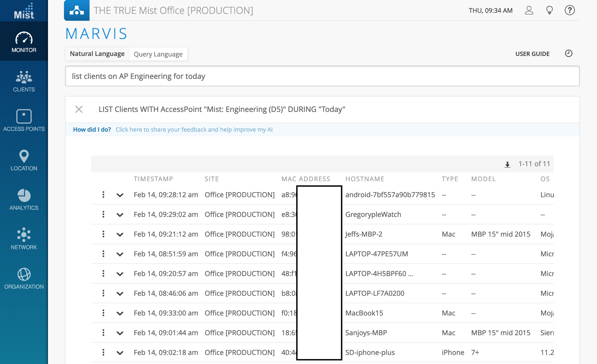Expand the GregorypleWatch row chevron

(x=120, y=215)
